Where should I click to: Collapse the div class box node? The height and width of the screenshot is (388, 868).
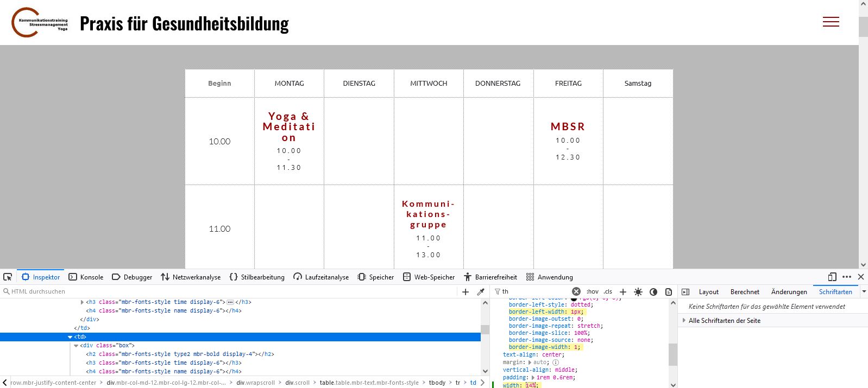(x=76, y=346)
